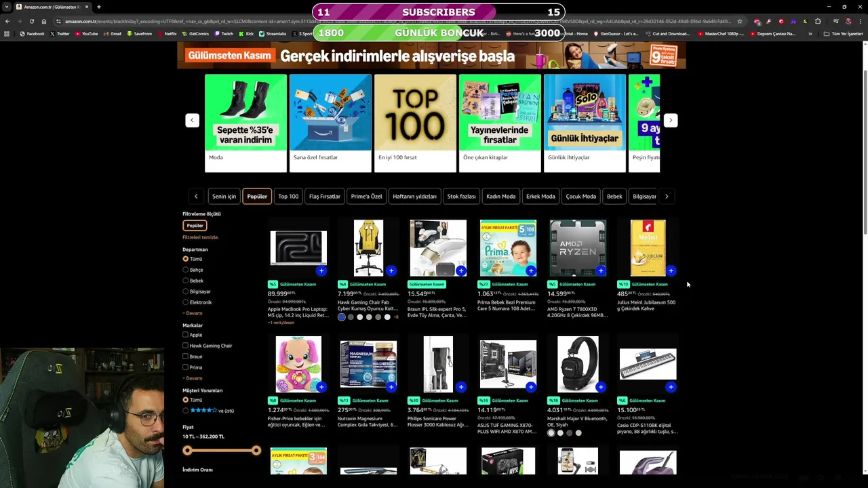Show next category cards in carousel
868x488 pixels.
[671, 120]
